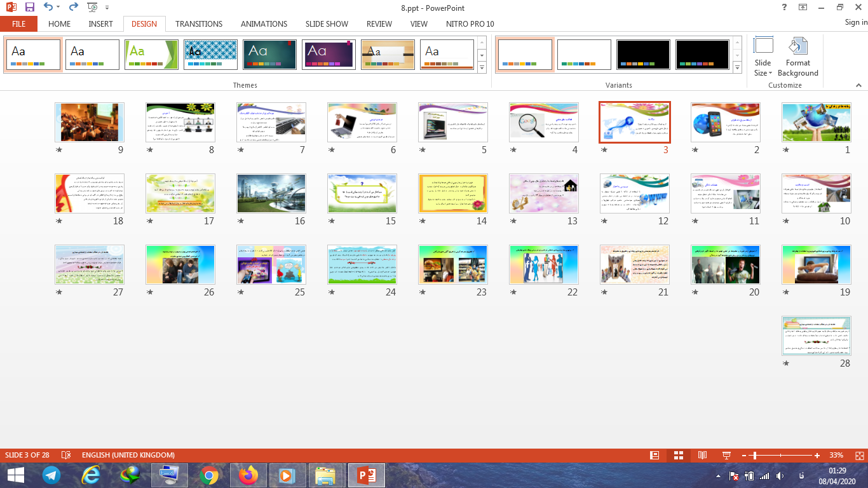
Task: Select slide 16 thumbnail
Action: [x=271, y=194]
